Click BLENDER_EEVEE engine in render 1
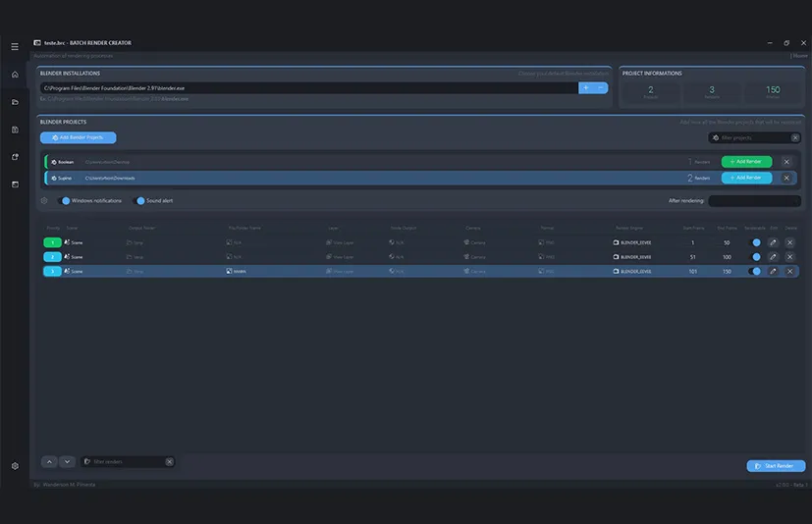The image size is (812, 524). coord(632,242)
